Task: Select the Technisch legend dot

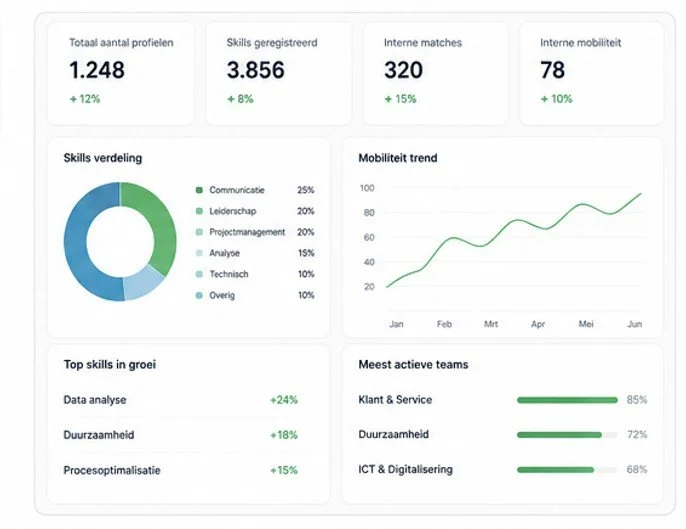Action: click(x=199, y=274)
